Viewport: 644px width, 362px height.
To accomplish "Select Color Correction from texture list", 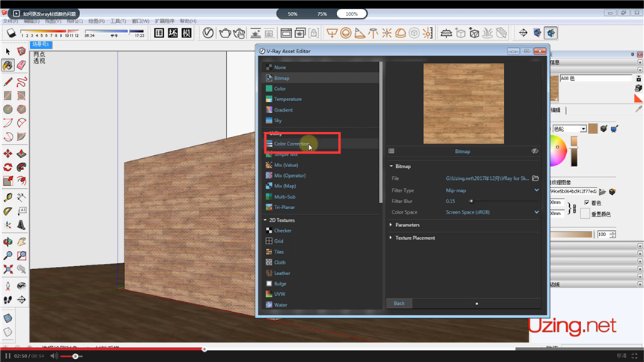I will pos(291,143).
